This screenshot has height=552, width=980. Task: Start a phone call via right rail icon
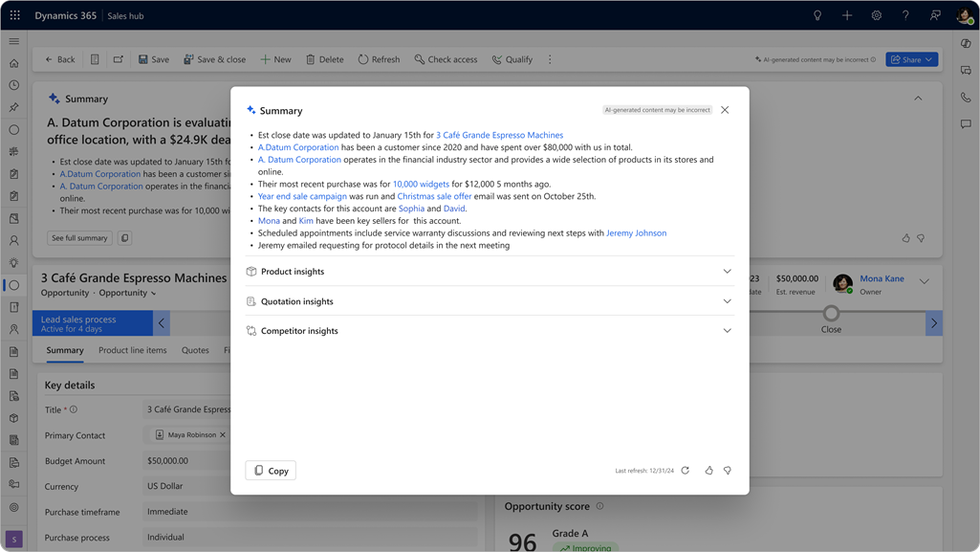(x=966, y=97)
